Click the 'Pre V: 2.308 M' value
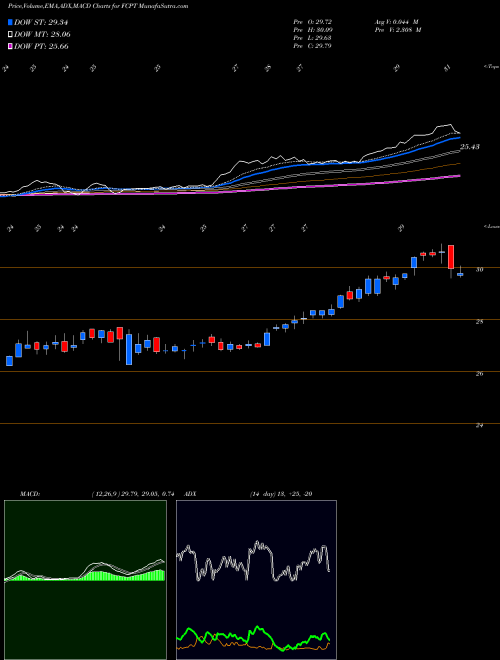The height and width of the screenshot is (660, 500). pyautogui.click(x=397, y=30)
